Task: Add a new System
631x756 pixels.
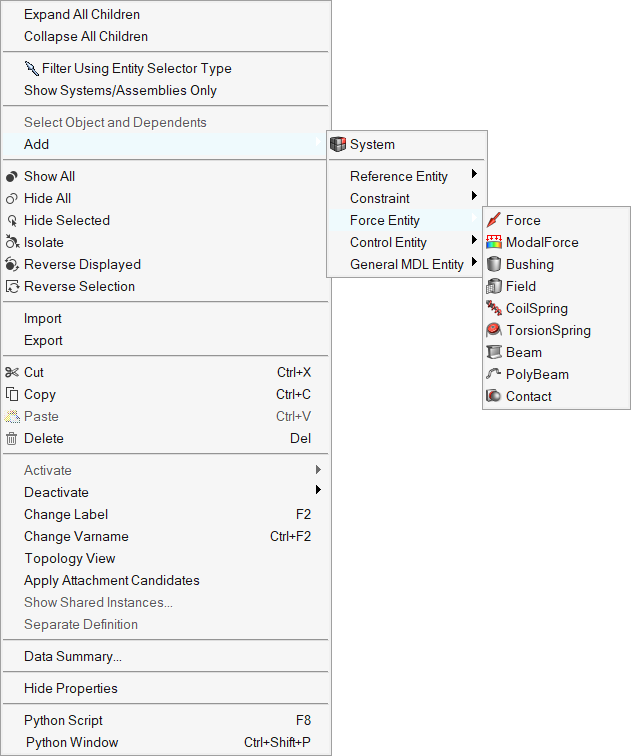Action: (x=371, y=145)
